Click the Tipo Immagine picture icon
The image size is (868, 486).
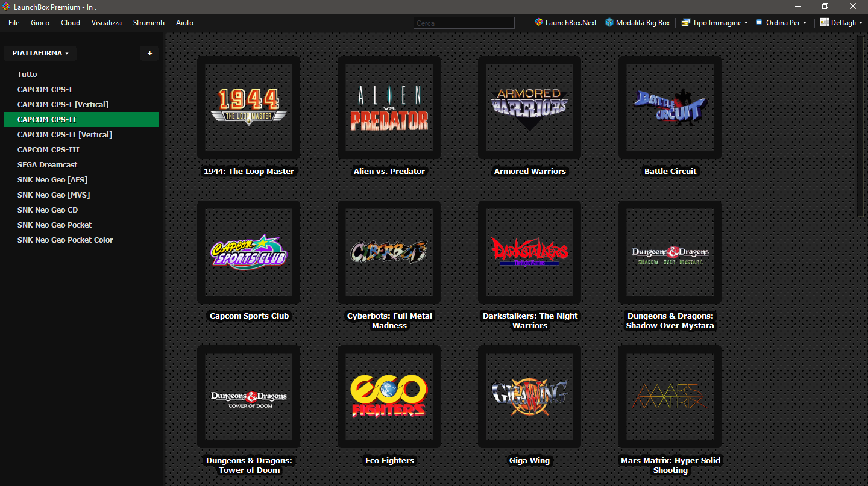coord(685,22)
